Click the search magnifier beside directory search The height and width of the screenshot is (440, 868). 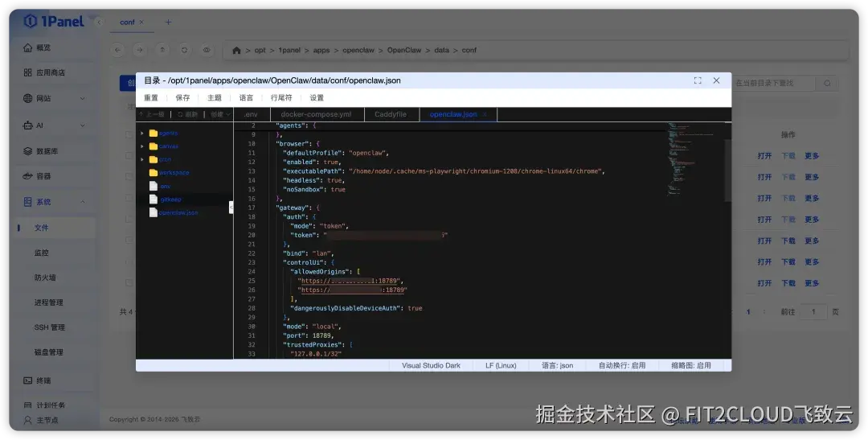coord(827,83)
